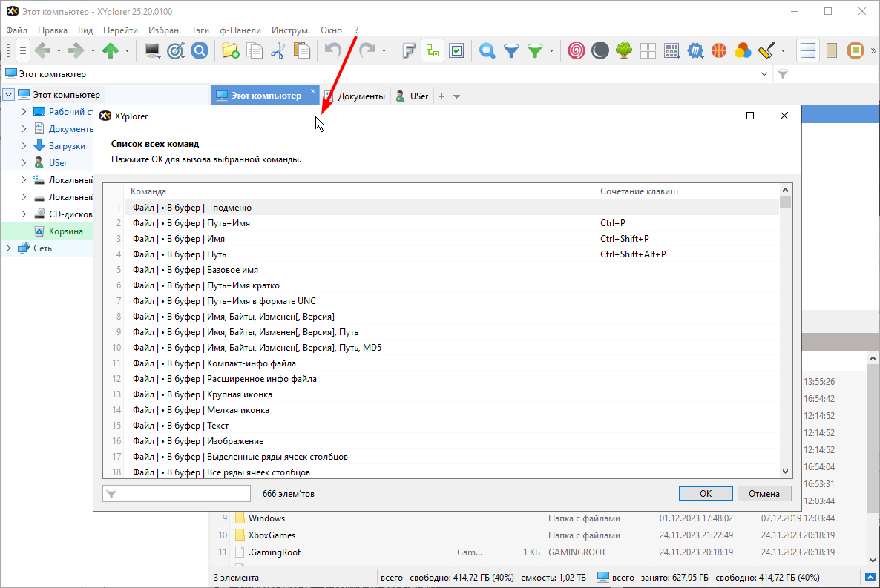Click the clipboard Paste icon

click(x=302, y=50)
